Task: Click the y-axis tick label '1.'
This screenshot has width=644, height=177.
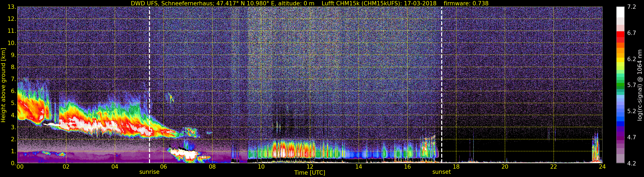Action: point(13,151)
